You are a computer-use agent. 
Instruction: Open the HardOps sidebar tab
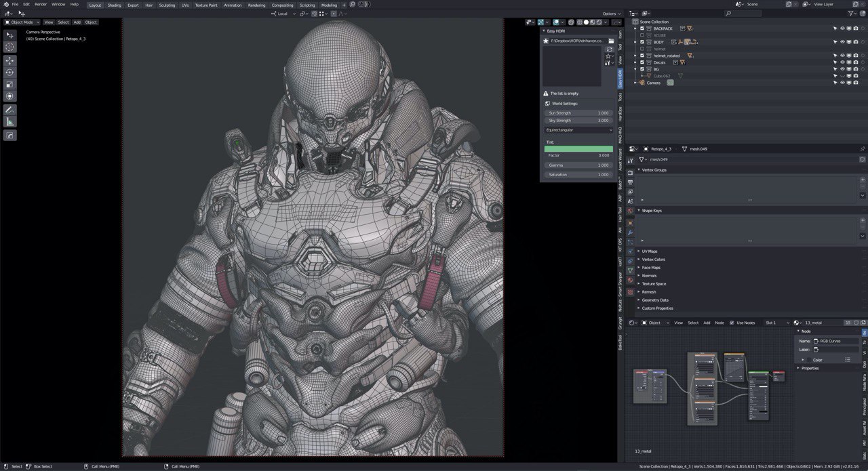[620, 114]
